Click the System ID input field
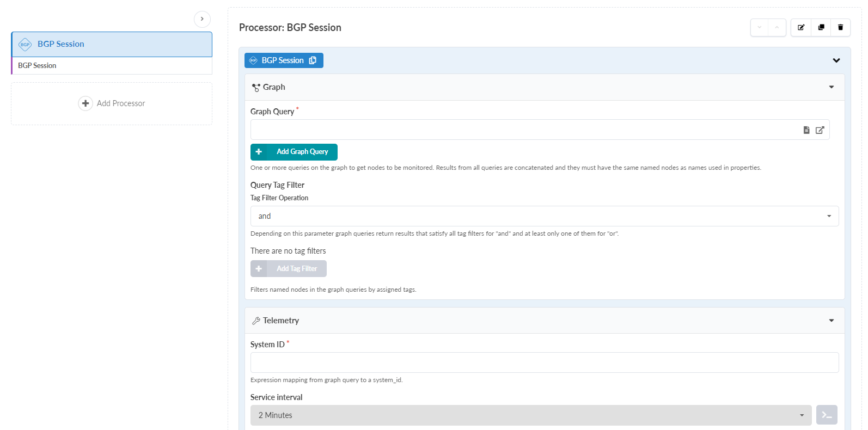This screenshot has height=430, width=868. (x=545, y=363)
